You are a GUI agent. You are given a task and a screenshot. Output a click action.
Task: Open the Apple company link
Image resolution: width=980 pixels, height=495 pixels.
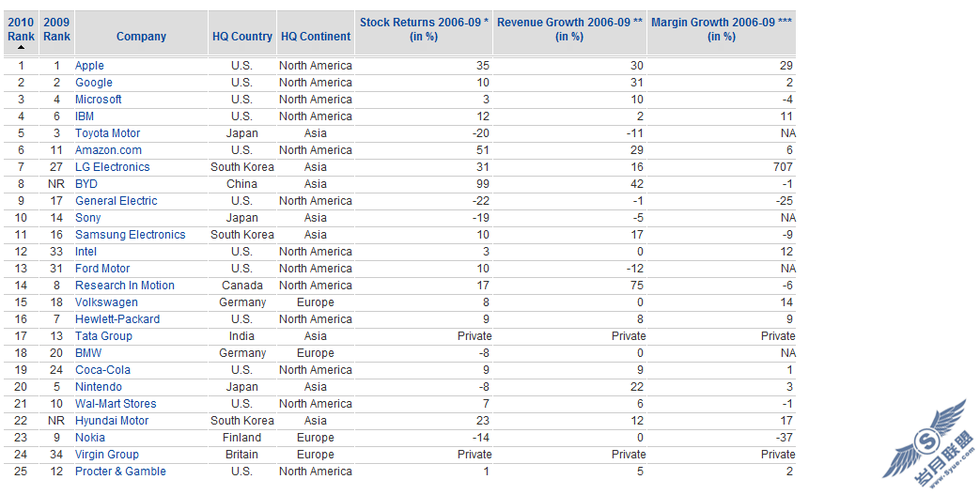click(89, 66)
